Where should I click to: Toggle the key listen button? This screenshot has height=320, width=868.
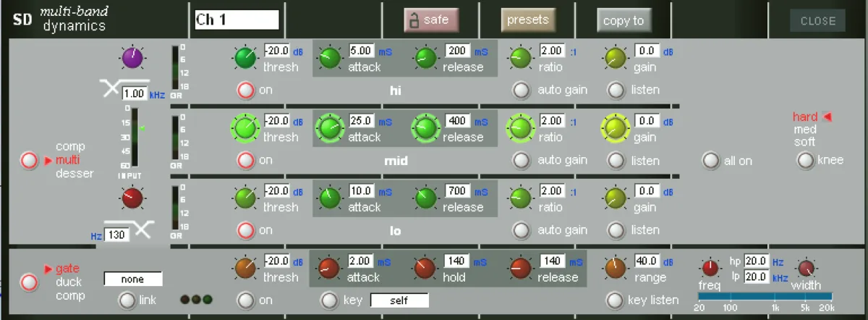pyautogui.click(x=616, y=300)
